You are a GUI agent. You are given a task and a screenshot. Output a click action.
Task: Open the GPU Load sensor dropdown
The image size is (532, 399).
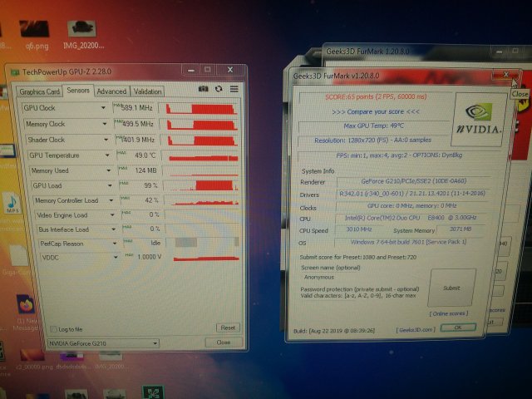click(x=110, y=185)
